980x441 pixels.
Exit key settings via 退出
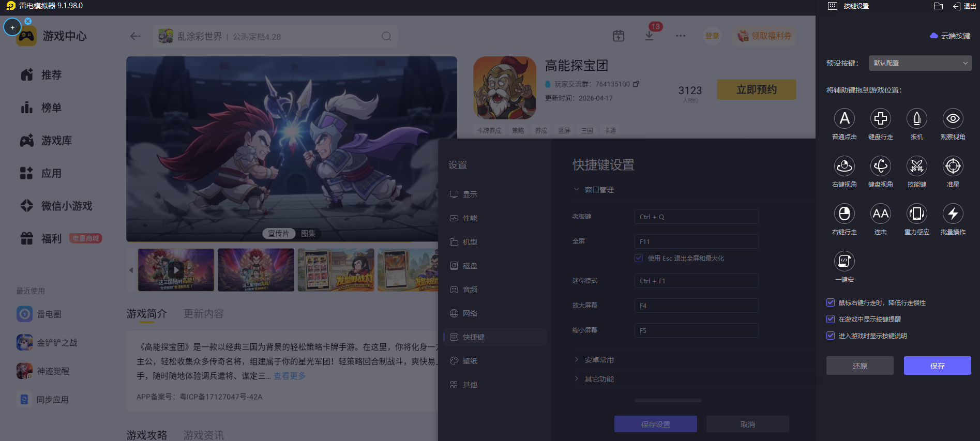(x=964, y=6)
